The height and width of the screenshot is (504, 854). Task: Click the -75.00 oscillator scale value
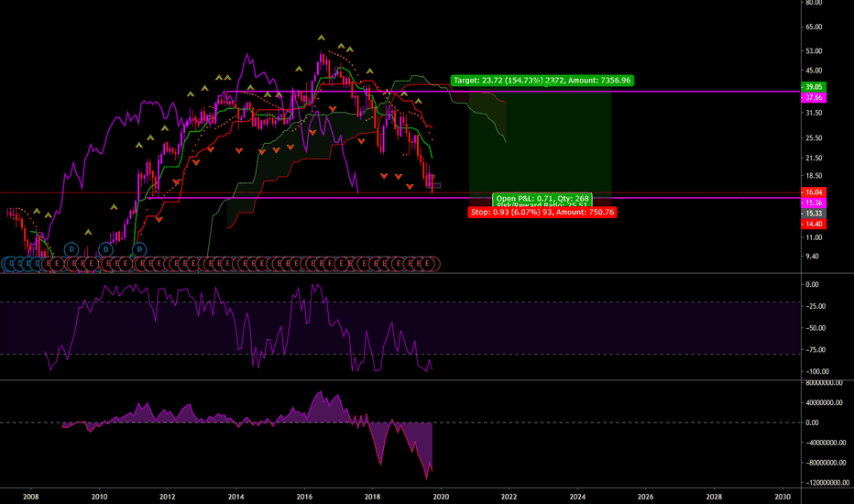pyautogui.click(x=816, y=350)
